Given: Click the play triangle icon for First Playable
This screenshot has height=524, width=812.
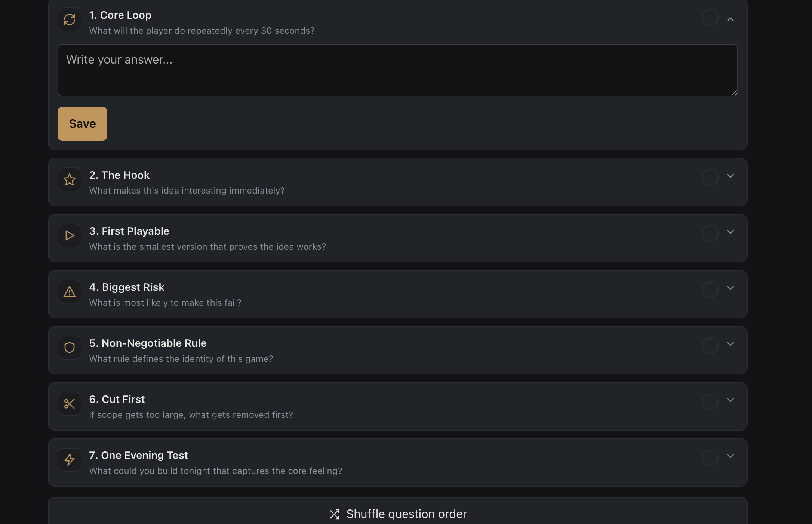Looking at the screenshot, I should [70, 235].
